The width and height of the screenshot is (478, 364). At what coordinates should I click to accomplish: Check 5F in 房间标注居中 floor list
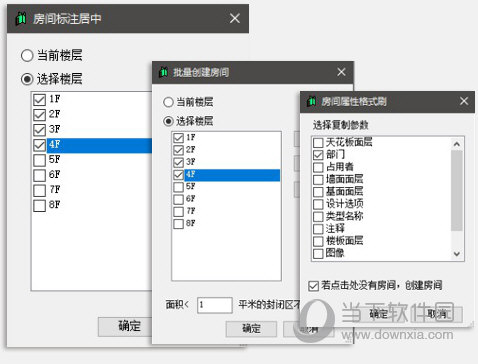click(x=39, y=160)
